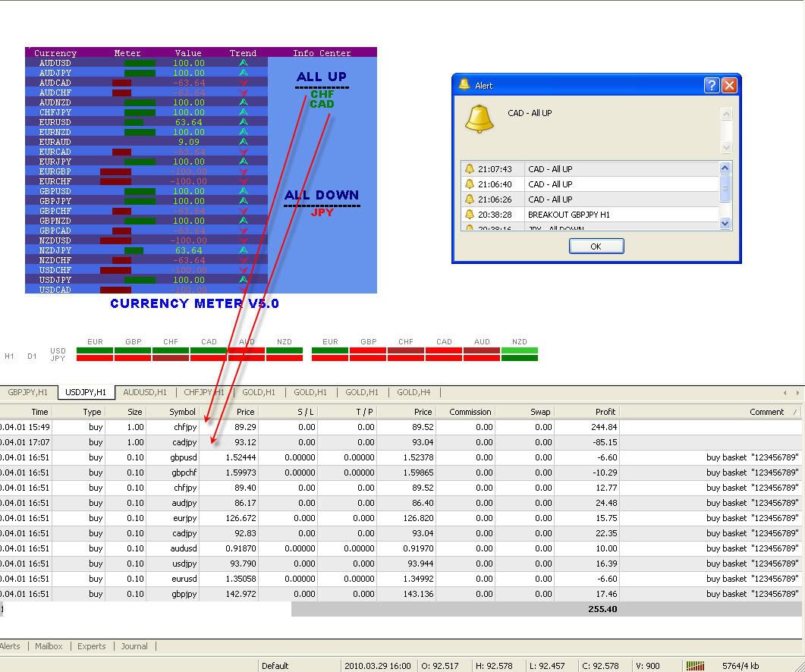This screenshot has width=805, height=672.
Task: Close the Alert dialog
Action: click(730, 85)
